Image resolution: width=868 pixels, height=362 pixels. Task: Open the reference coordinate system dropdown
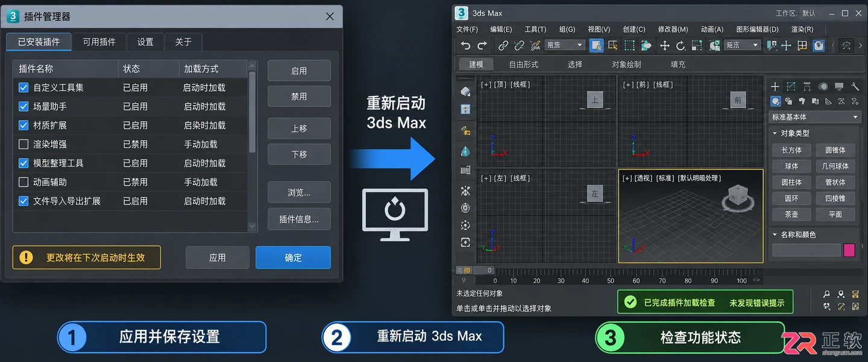coord(743,45)
